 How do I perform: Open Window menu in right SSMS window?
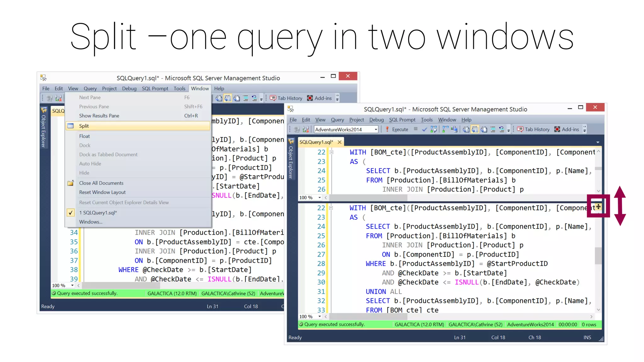[x=447, y=119]
